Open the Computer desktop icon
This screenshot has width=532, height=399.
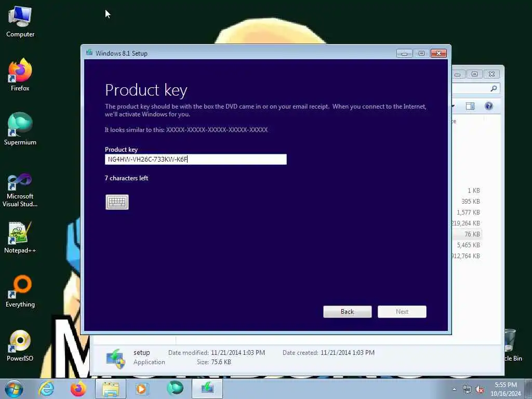[20, 22]
